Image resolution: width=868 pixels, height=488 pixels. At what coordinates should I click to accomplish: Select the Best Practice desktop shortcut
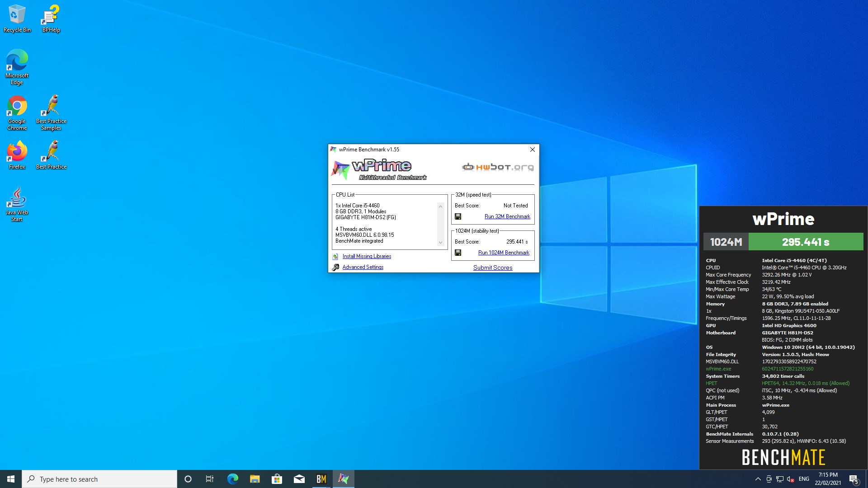51,155
